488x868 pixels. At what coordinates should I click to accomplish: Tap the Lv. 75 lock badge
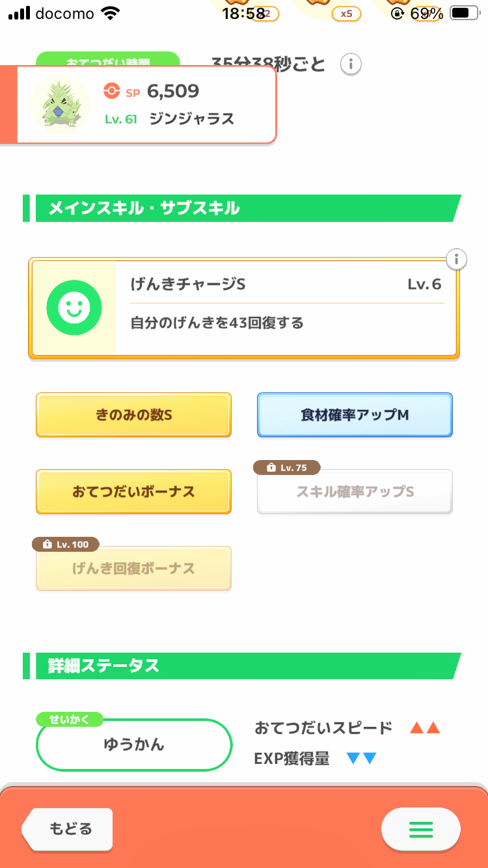click(x=286, y=468)
